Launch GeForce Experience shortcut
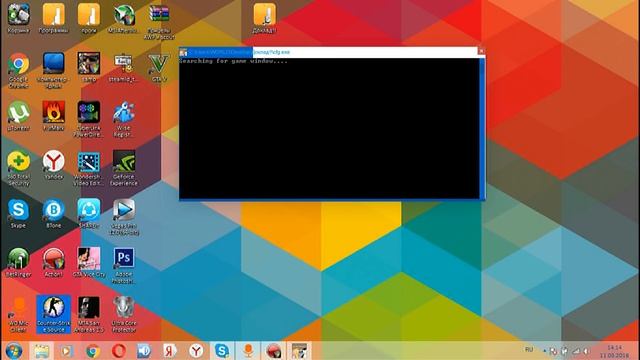This screenshot has width=640, height=360. tap(123, 168)
